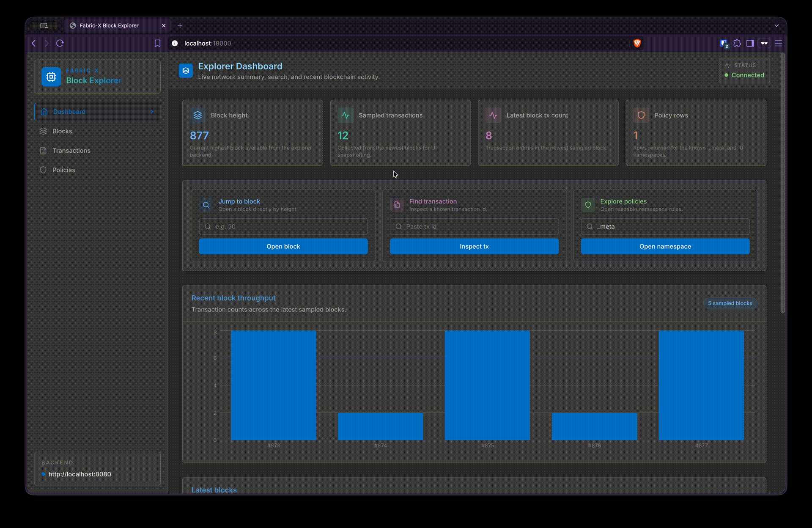This screenshot has width=812, height=528.
Task: Click the Explore policies shield icon
Action: coord(588,205)
